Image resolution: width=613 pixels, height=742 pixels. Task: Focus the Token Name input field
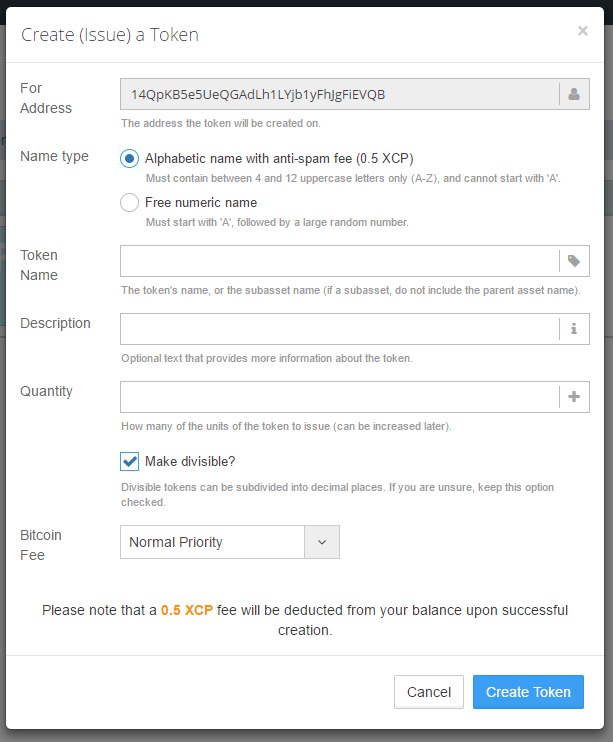coord(339,261)
